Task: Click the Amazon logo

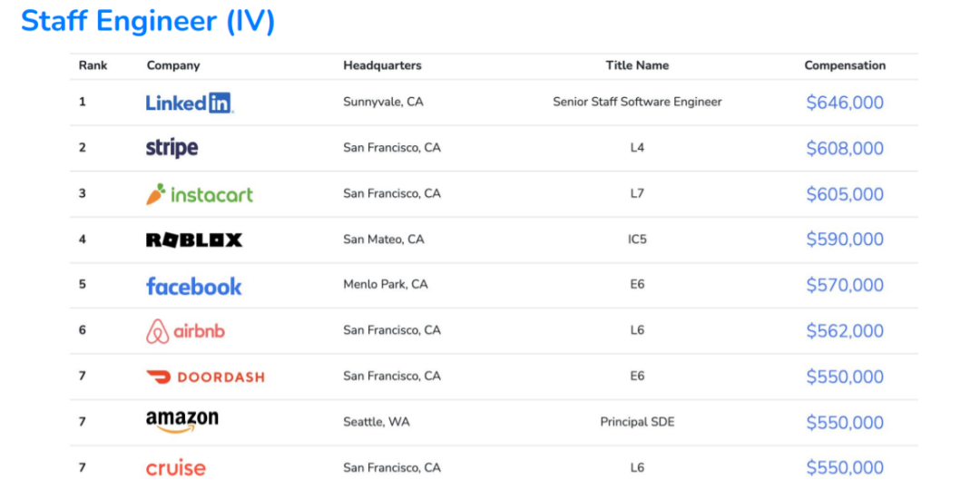Action: click(182, 421)
